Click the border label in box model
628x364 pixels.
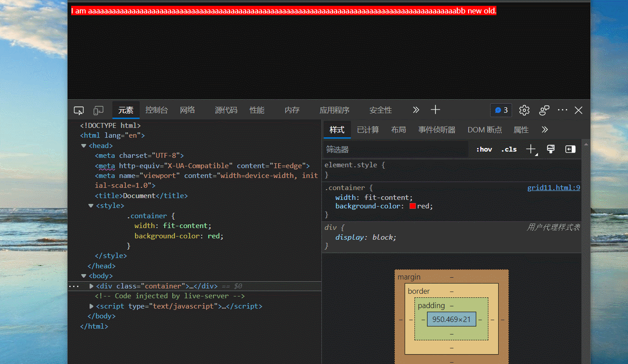[419, 291]
